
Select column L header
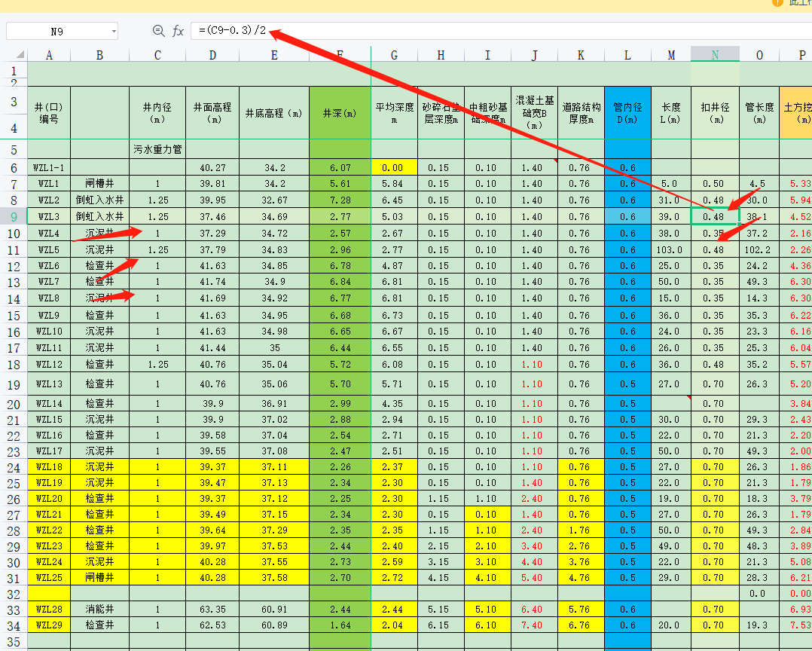point(627,55)
